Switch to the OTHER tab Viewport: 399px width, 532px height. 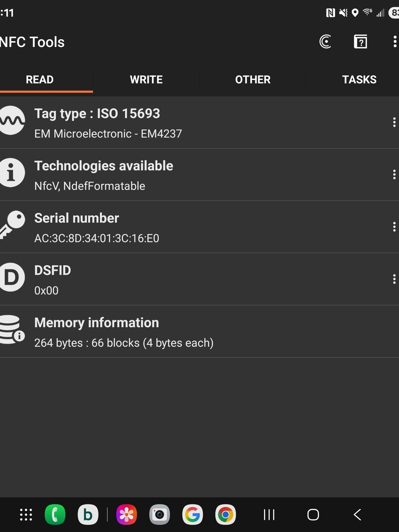coord(253,80)
